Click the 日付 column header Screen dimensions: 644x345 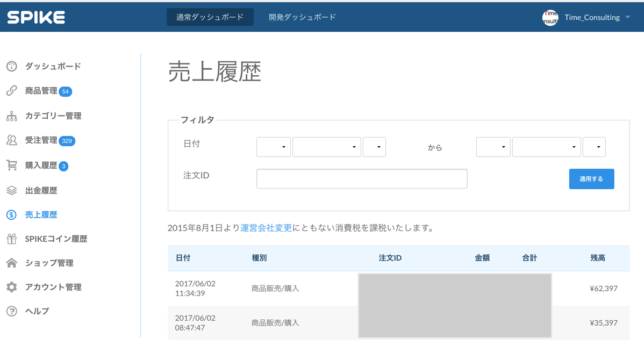183,258
